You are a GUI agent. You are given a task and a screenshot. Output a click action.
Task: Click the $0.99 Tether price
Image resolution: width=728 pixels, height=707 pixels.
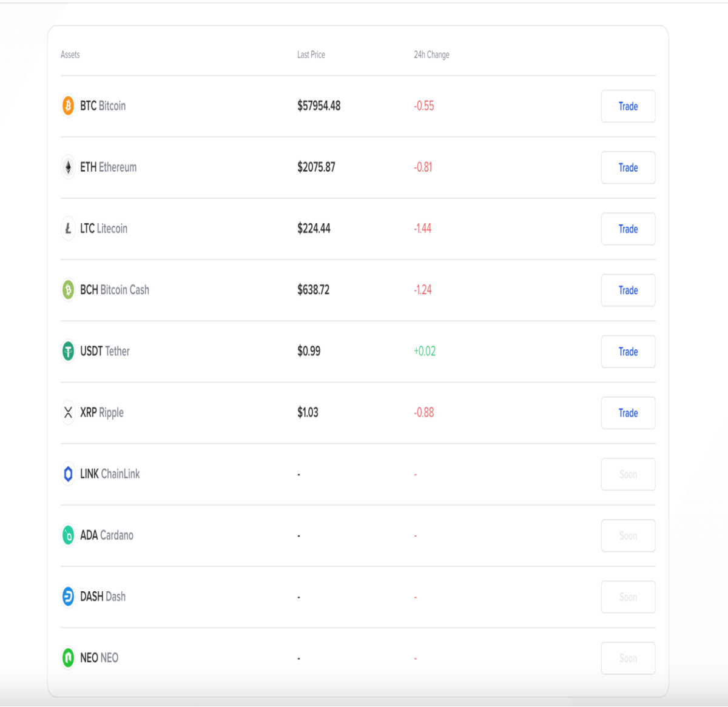(309, 351)
